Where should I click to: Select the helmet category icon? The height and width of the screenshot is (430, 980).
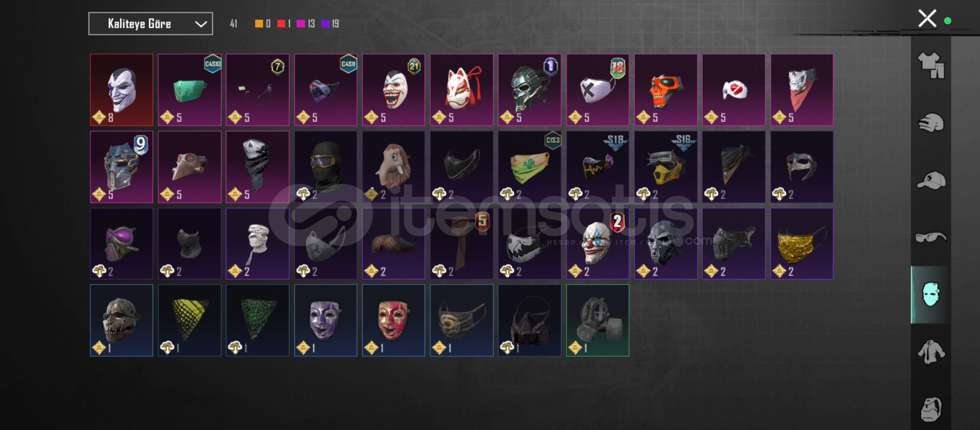tap(931, 123)
